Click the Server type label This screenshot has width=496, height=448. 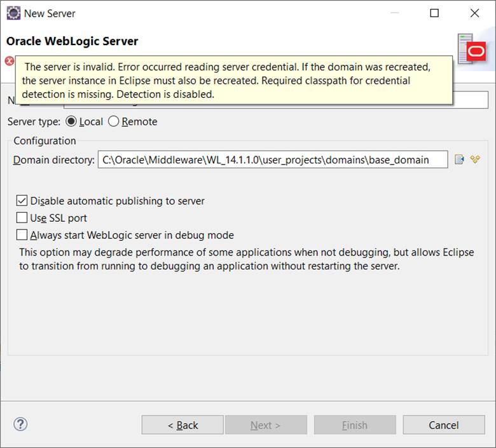(34, 122)
